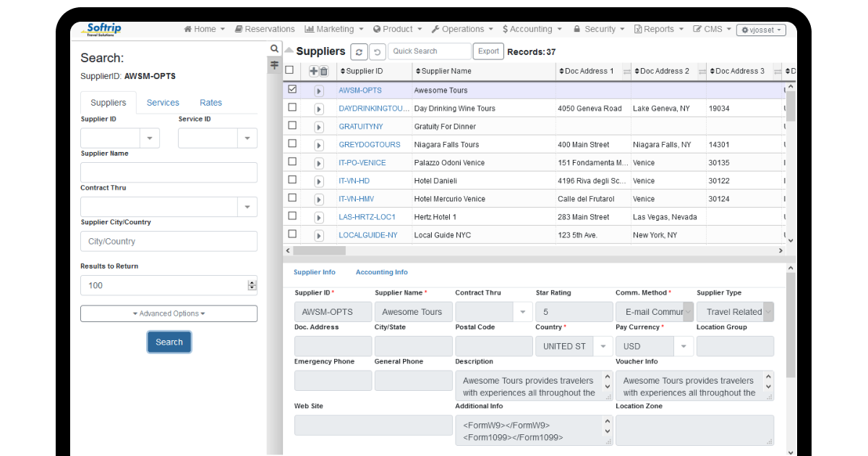
Task: Check the Hotel Danieli row checkbox
Action: coord(292,180)
